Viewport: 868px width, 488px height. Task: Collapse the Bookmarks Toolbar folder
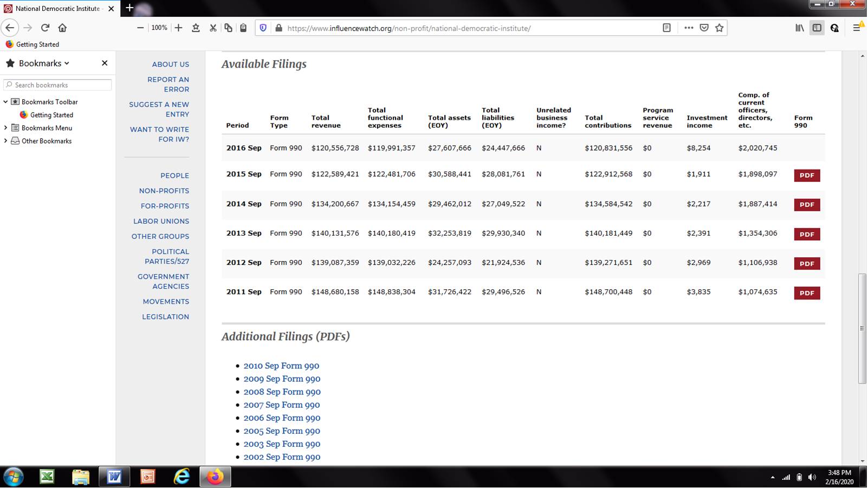tap(6, 102)
